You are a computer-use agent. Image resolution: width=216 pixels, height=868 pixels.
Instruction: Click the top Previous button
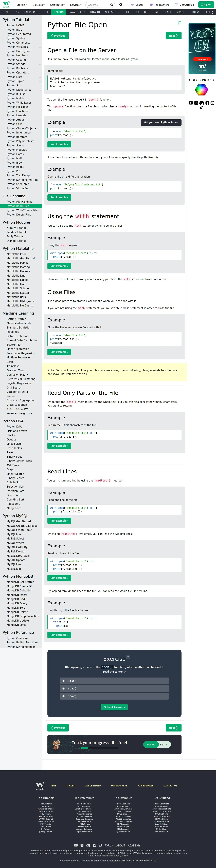58,36
